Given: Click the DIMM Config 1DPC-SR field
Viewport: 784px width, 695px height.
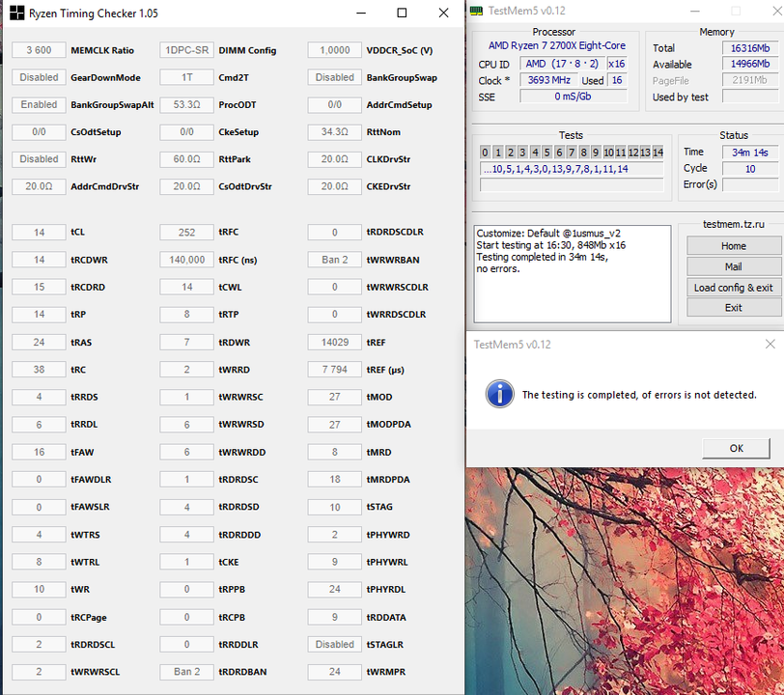Looking at the screenshot, I should coord(187,50).
